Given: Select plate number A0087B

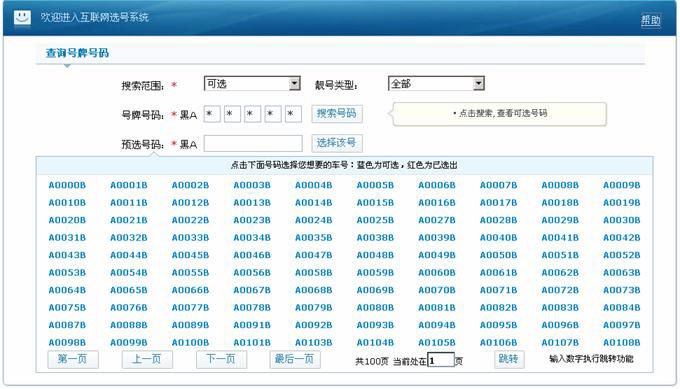Looking at the screenshot, I should 67,325.
